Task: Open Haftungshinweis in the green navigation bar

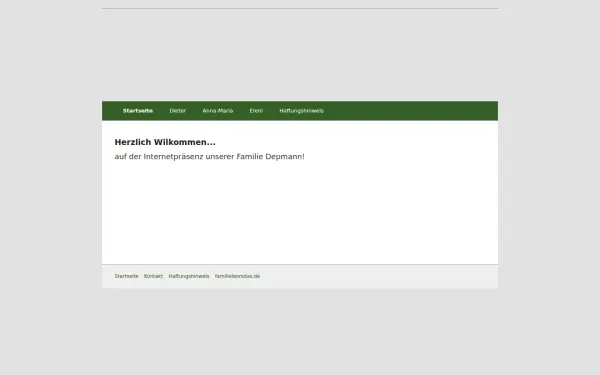Action: (302, 111)
